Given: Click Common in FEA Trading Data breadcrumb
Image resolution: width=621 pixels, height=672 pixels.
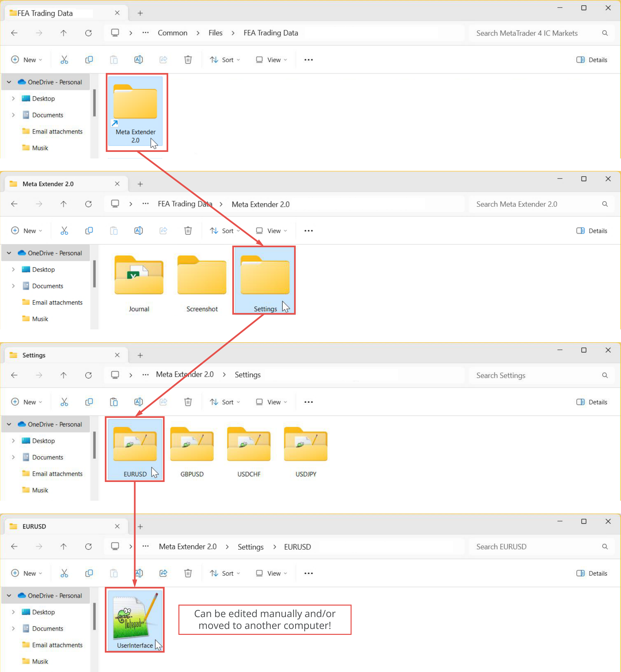Looking at the screenshot, I should click(172, 33).
